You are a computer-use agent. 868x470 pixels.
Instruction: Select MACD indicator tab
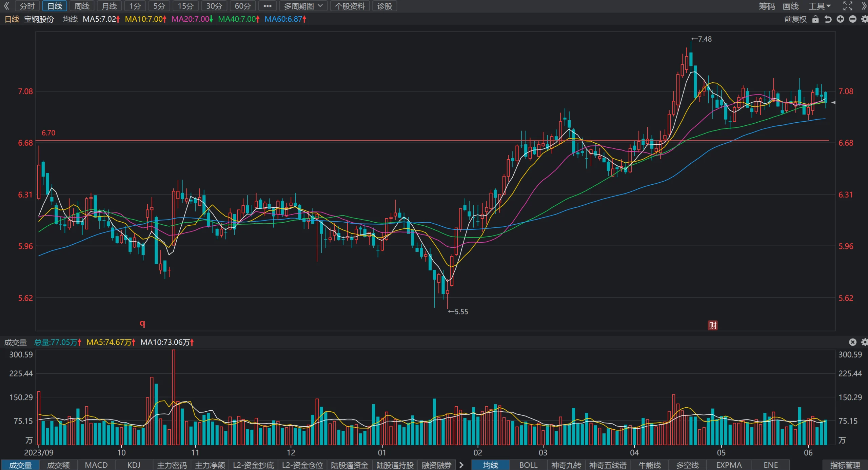(x=96, y=465)
